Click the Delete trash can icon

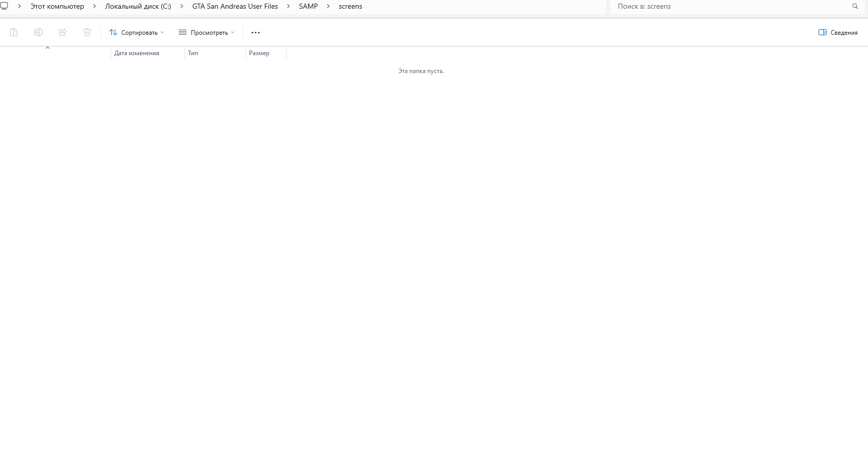tap(87, 32)
